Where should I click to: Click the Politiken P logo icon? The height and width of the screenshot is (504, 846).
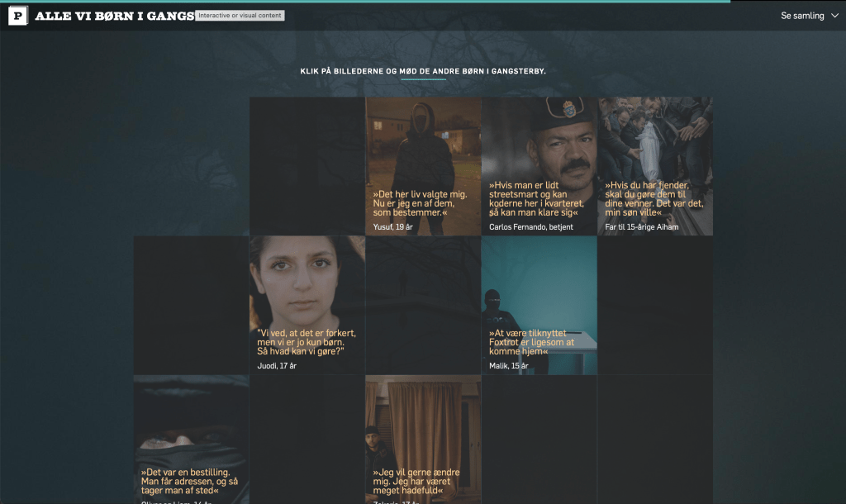point(18,16)
